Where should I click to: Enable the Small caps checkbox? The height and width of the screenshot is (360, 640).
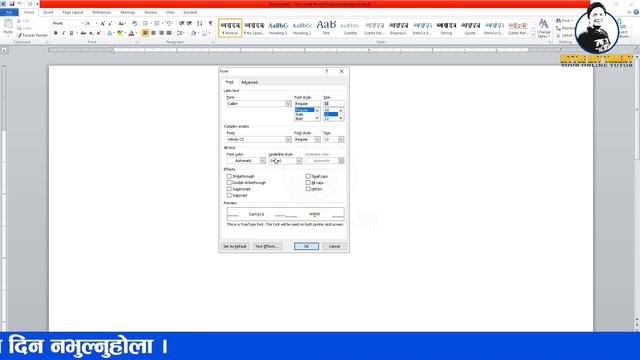[x=308, y=176]
